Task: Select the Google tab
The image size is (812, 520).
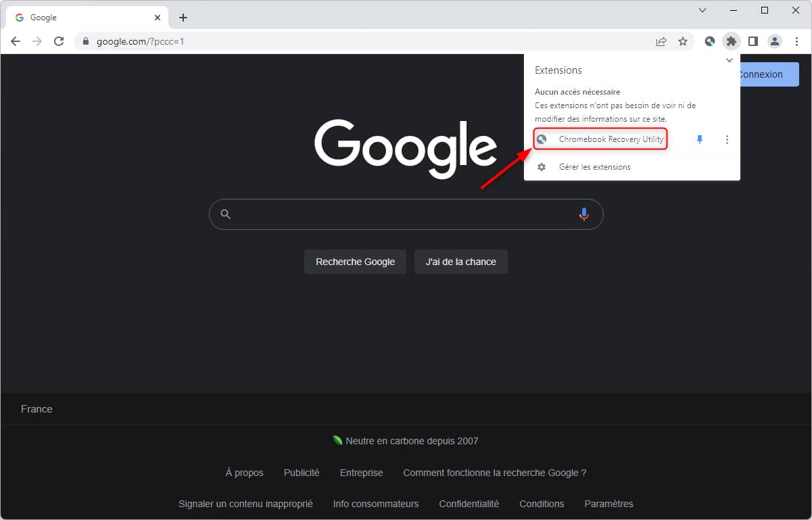Action: [x=86, y=18]
